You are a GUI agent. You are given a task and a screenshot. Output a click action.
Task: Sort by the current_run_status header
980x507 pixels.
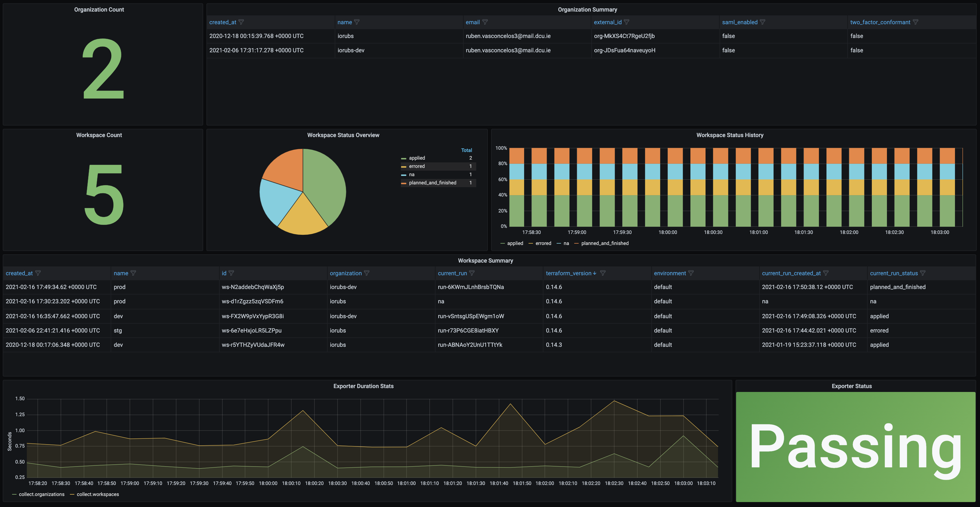[x=894, y=273]
